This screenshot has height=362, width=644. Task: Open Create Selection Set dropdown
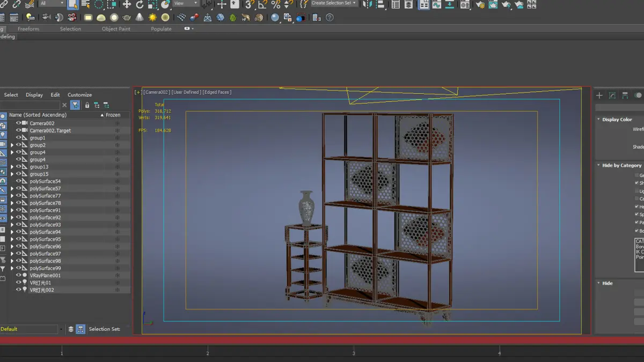point(334,3)
